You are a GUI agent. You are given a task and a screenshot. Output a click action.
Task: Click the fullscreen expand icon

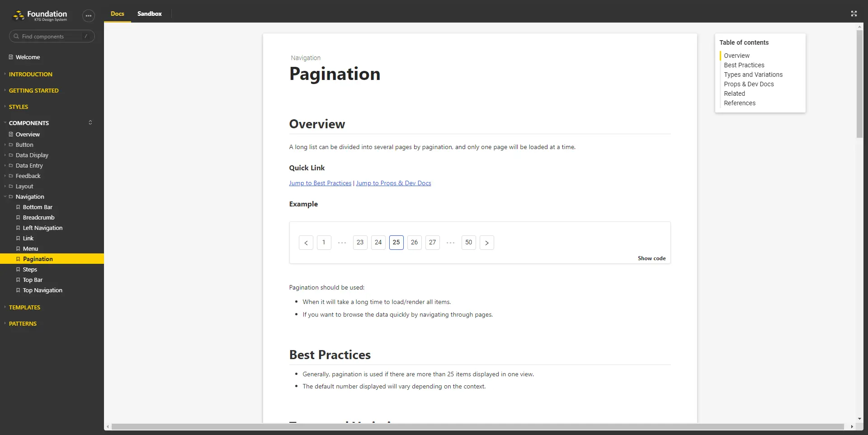click(854, 14)
